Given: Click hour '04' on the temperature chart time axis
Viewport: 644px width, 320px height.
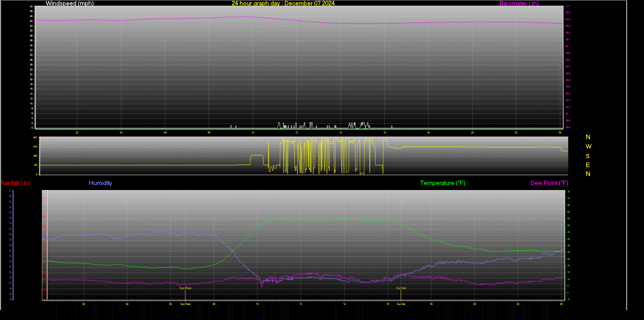Looking at the screenshot, I should coord(127,304).
